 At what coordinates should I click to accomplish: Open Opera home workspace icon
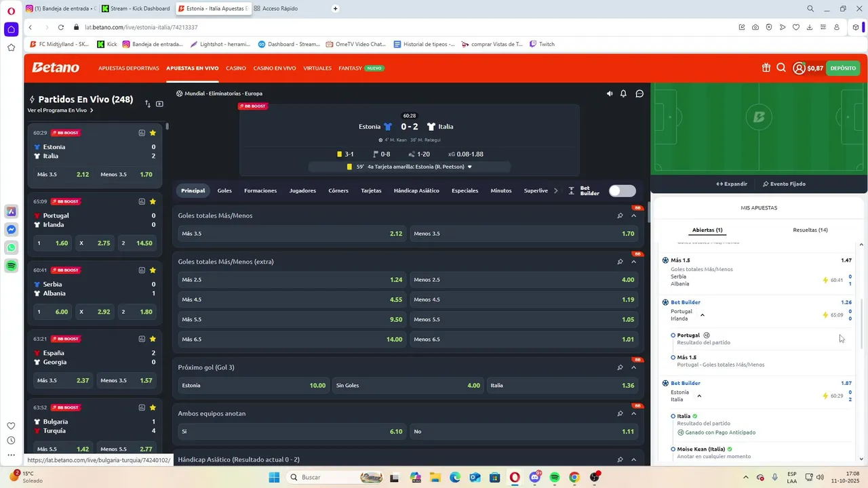click(11, 29)
